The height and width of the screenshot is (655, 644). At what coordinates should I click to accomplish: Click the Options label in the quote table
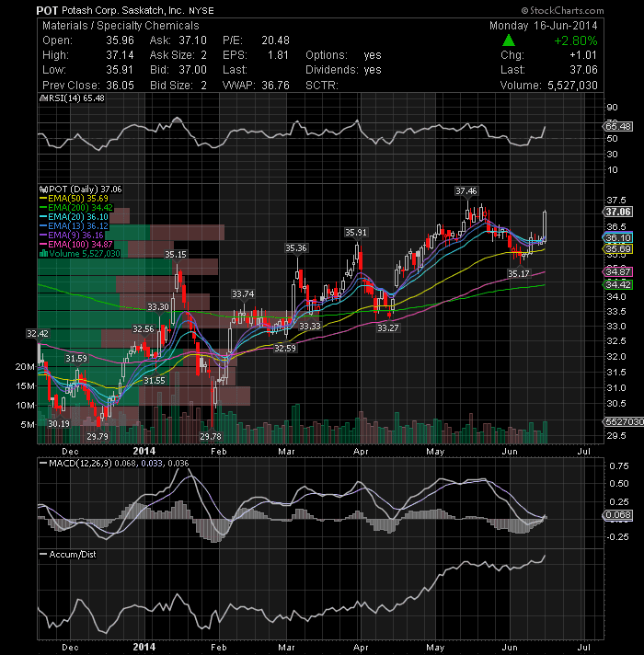327,55
